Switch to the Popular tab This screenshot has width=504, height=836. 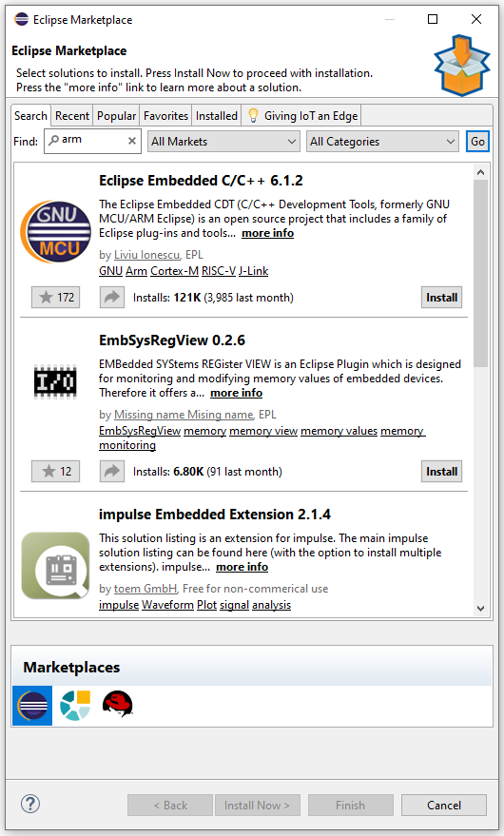coord(116,116)
